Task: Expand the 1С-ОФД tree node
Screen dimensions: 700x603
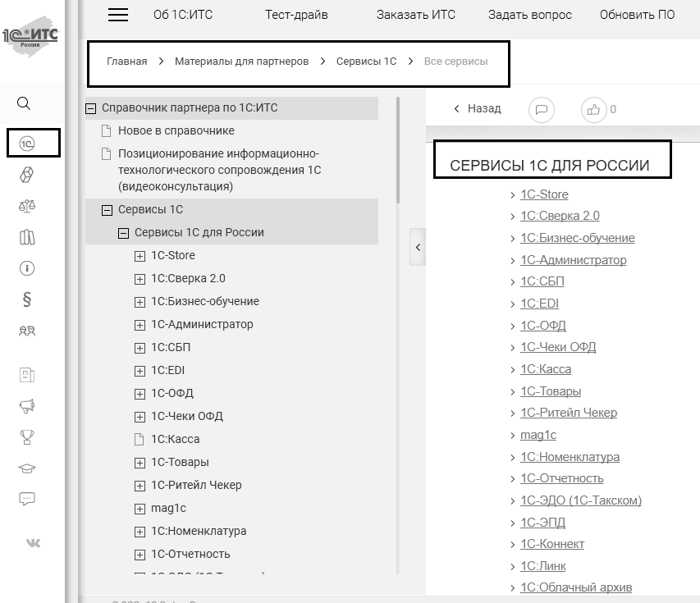Action: coord(140,394)
